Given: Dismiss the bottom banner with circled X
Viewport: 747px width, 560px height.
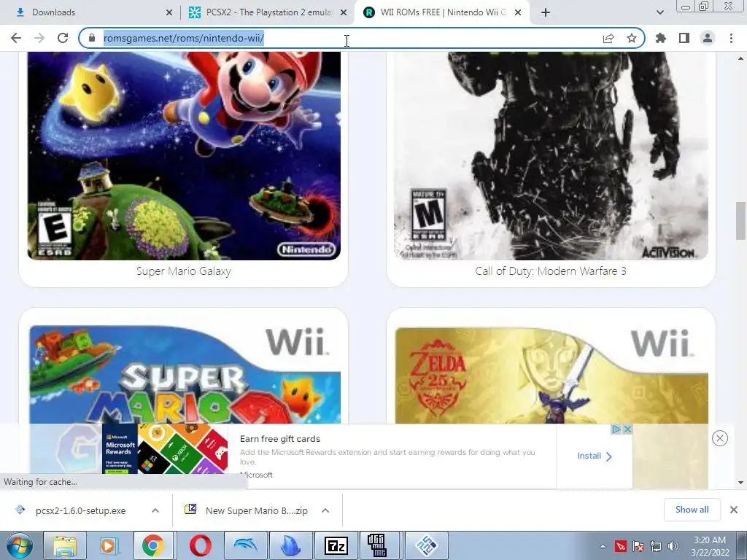Looking at the screenshot, I should pos(720,438).
